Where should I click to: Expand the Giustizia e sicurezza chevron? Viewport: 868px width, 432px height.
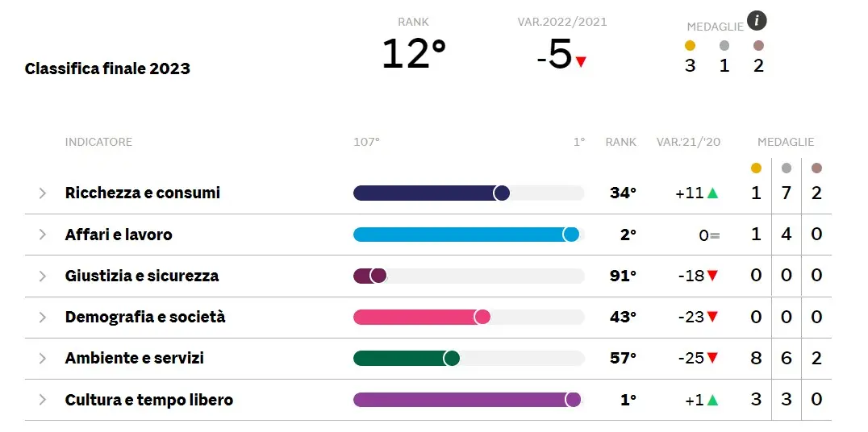(43, 276)
